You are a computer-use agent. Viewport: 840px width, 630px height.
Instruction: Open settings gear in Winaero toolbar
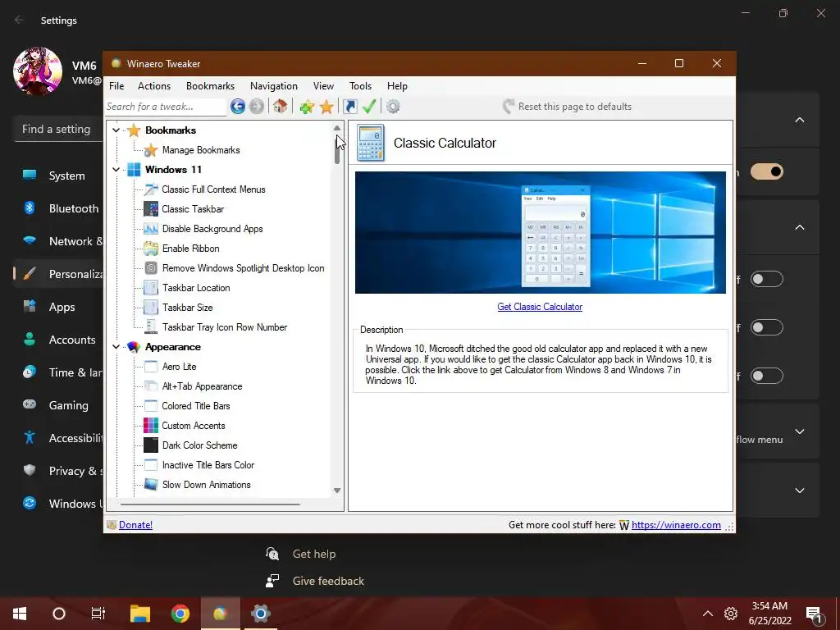393,107
